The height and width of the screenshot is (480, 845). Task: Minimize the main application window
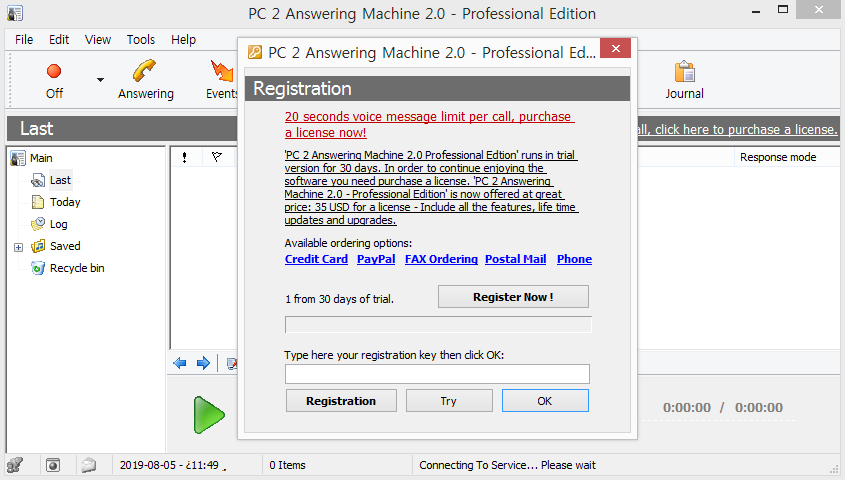tap(756, 10)
